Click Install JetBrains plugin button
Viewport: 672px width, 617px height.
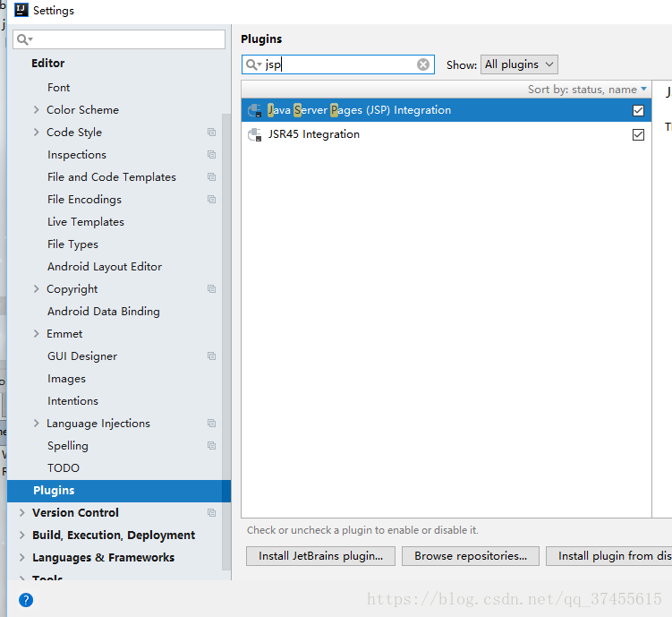click(320, 556)
